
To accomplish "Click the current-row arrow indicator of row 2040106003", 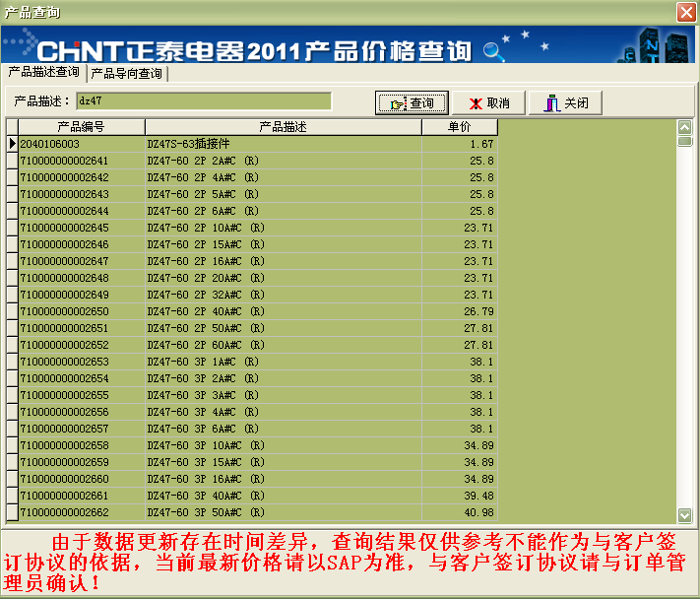I will pyautogui.click(x=12, y=144).
